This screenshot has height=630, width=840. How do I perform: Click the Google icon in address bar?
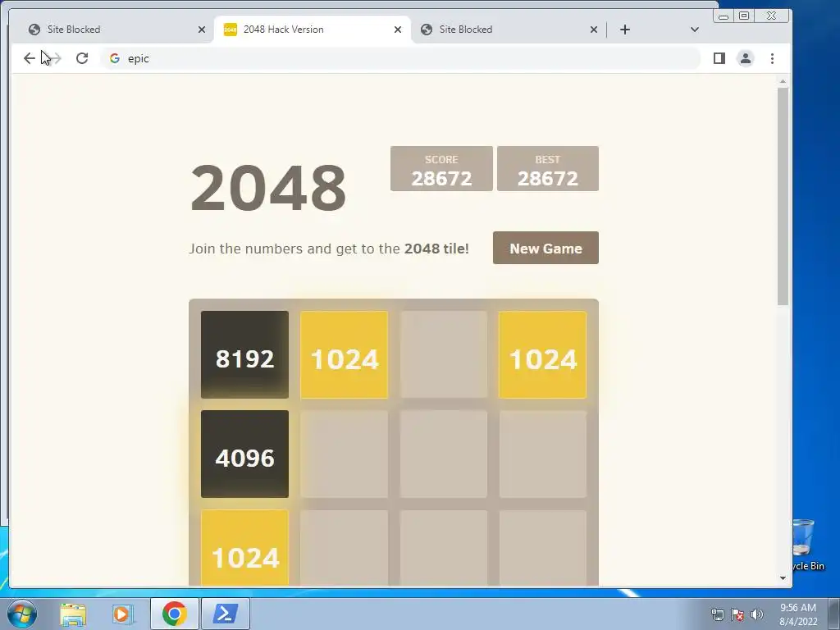click(114, 58)
